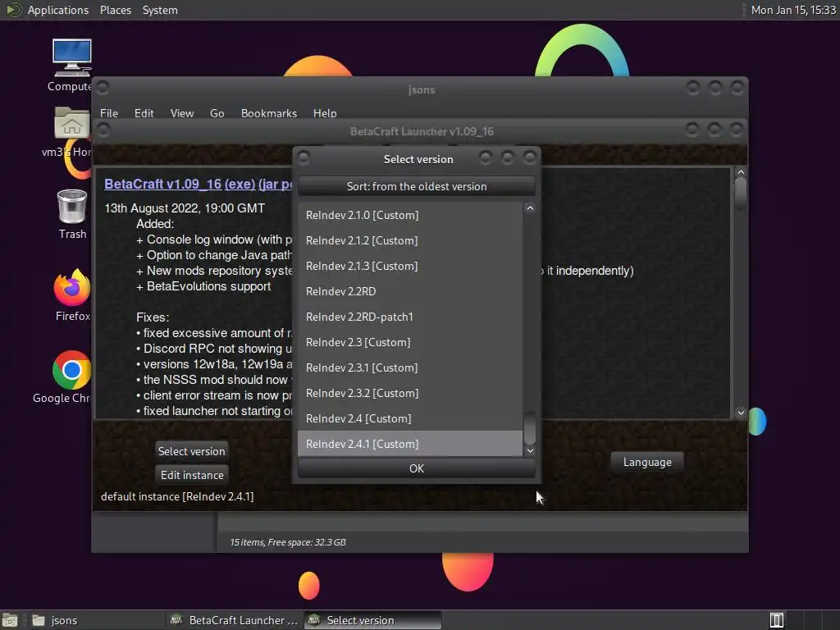This screenshot has width=840, height=630.
Task: Open the System menu
Action: (x=160, y=10)
